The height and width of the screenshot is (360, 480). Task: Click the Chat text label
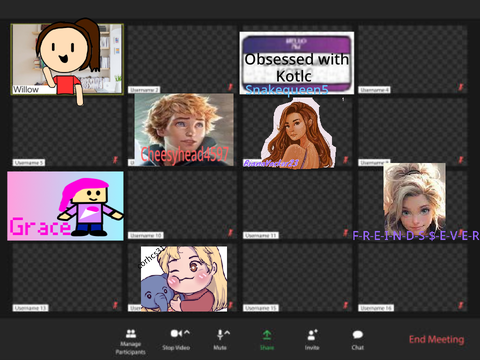point(358,348)
